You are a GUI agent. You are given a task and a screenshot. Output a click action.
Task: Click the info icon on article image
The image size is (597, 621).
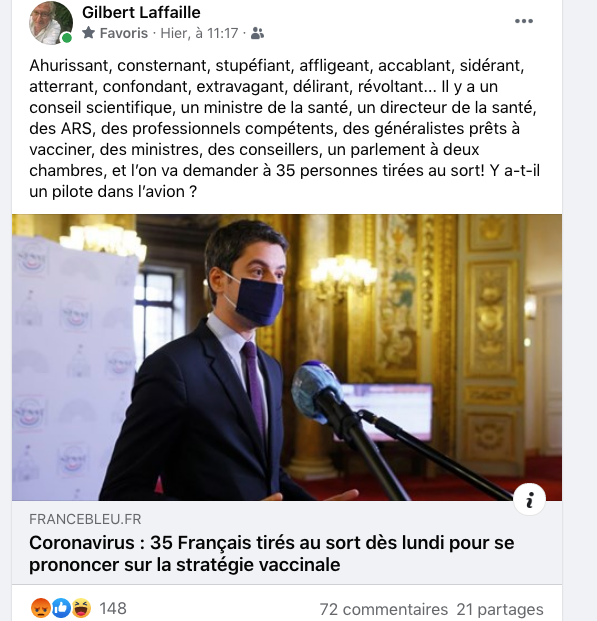click(x=529, y=499)
